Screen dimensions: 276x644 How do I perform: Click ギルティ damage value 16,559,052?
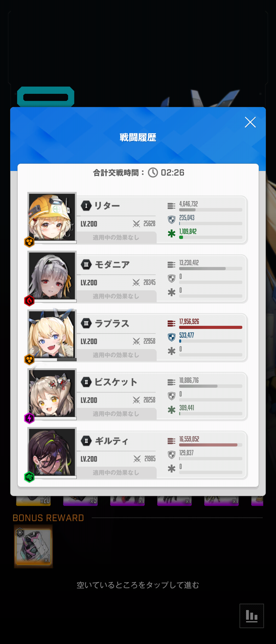(x=189, y=439)
